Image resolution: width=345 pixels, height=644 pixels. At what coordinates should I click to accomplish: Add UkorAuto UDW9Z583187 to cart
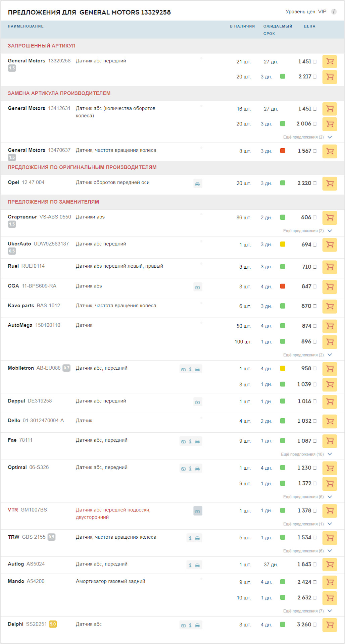pyautogui.click(x=330, y=245)
